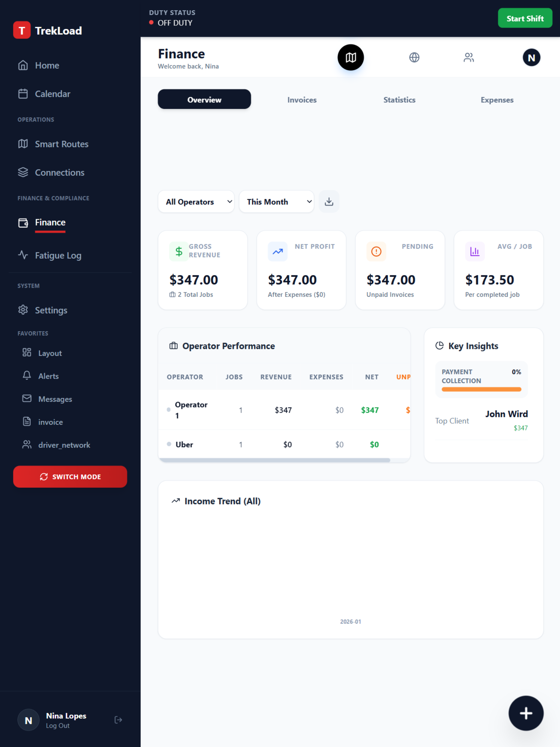The image size is (560, 747).
Task: Click the Start Shift button
Action: pyautogui.click(x=525, y=18)
